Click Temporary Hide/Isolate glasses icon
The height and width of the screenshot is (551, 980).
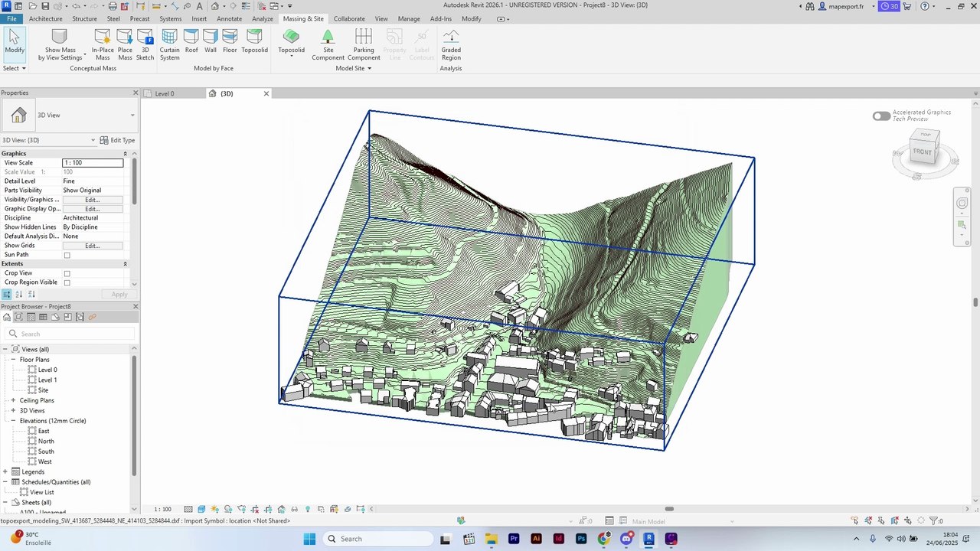(x=294, y=509)
